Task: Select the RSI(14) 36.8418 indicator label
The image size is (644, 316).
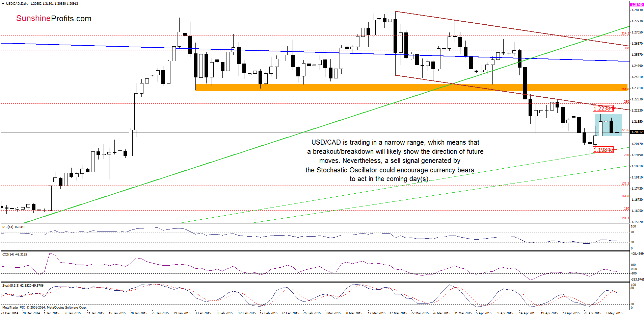Action: 14,227
